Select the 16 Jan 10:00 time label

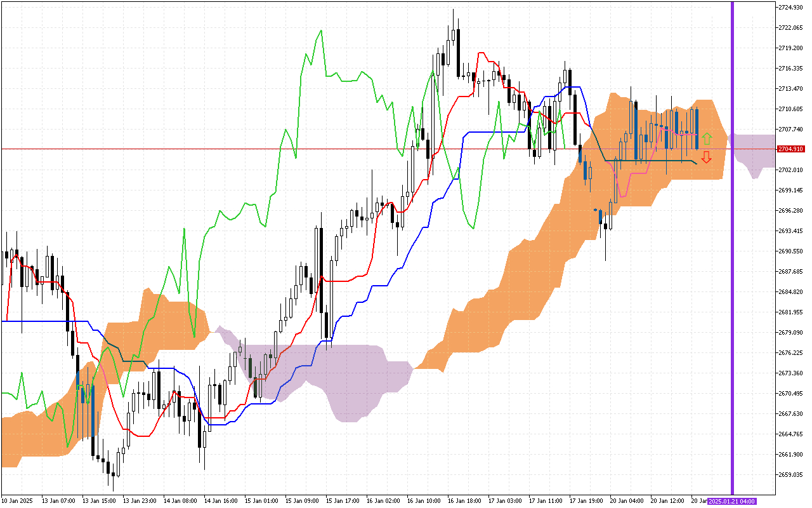click(x=423, y=501)
